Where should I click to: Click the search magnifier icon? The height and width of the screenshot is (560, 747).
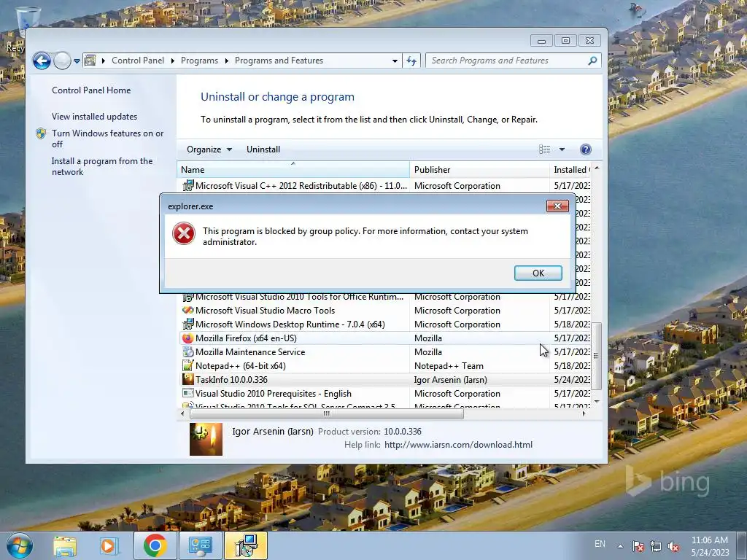(x=592, y=61)
